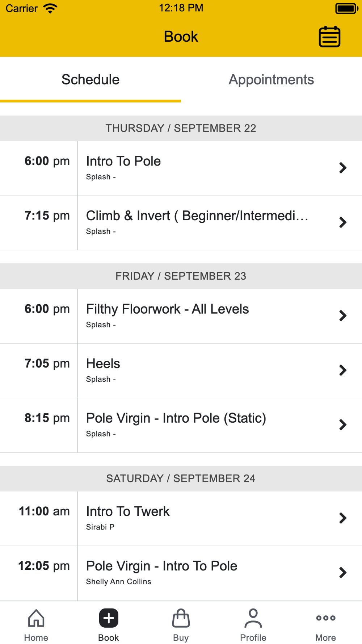Tap the Book plus icon
362x644 pixels.
pos(109,618)
